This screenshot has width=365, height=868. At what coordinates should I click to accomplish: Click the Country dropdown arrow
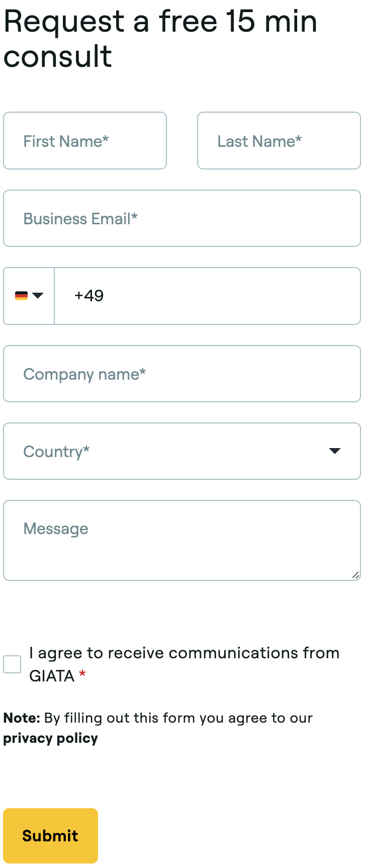(335, 451)
